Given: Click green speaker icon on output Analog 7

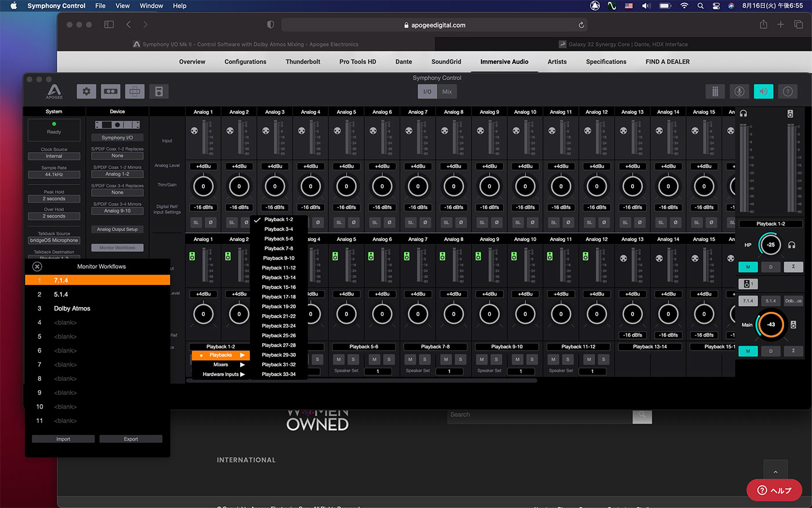Looking at the screenshot, I should 407,256.
